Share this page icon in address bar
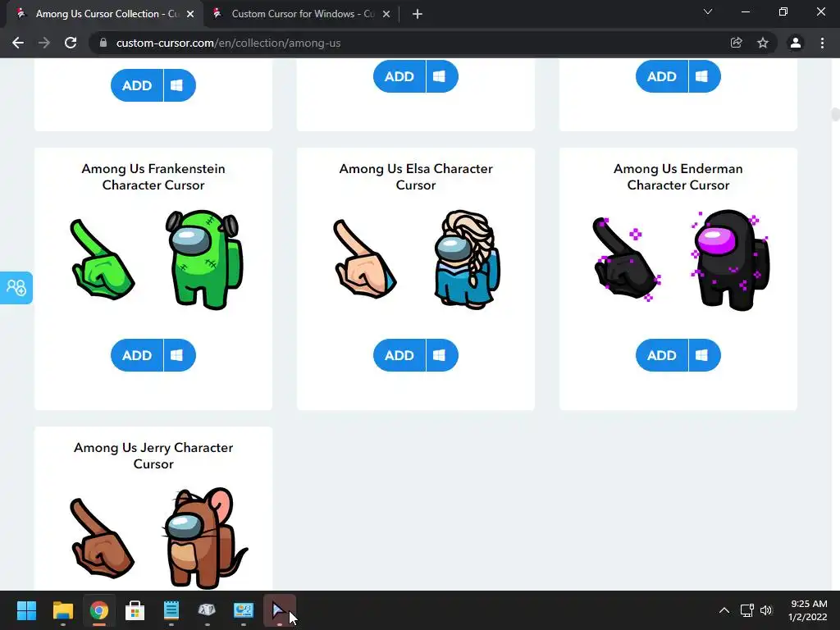Screen dimensions: 840x630 point(737,43)
